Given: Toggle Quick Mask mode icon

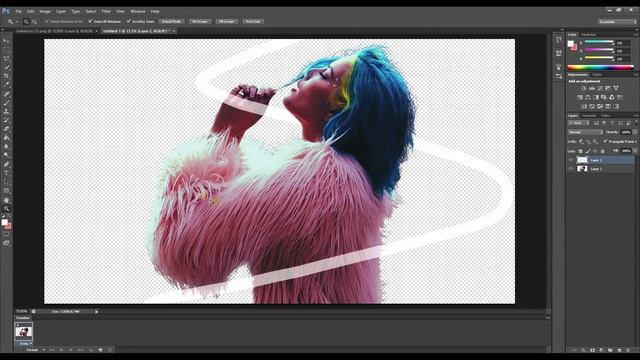Looking at the screenshot, I should (6, 234).
